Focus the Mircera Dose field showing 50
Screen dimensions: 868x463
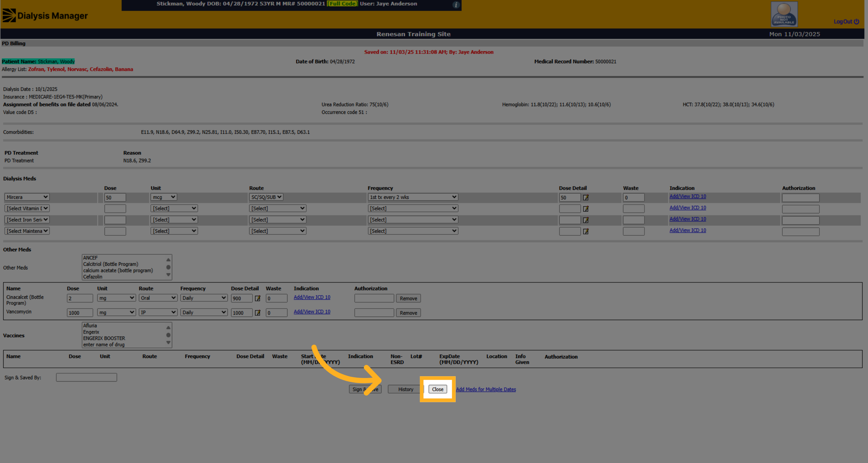115,197
